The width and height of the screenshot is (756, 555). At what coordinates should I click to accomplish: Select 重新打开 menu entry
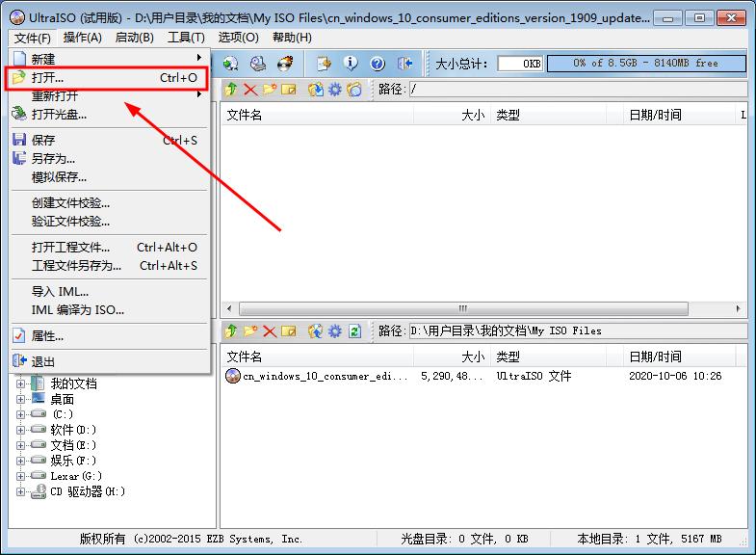[x=110, y=96]
